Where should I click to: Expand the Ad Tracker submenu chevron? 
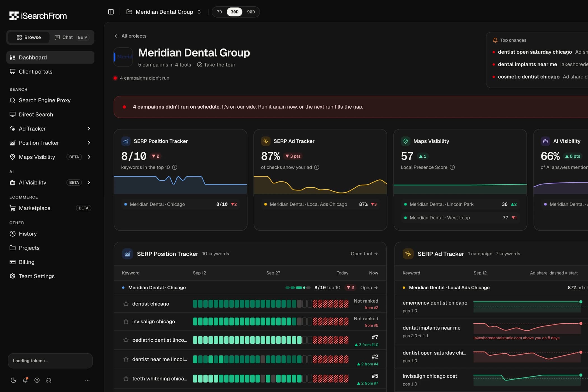pos(89,129)
